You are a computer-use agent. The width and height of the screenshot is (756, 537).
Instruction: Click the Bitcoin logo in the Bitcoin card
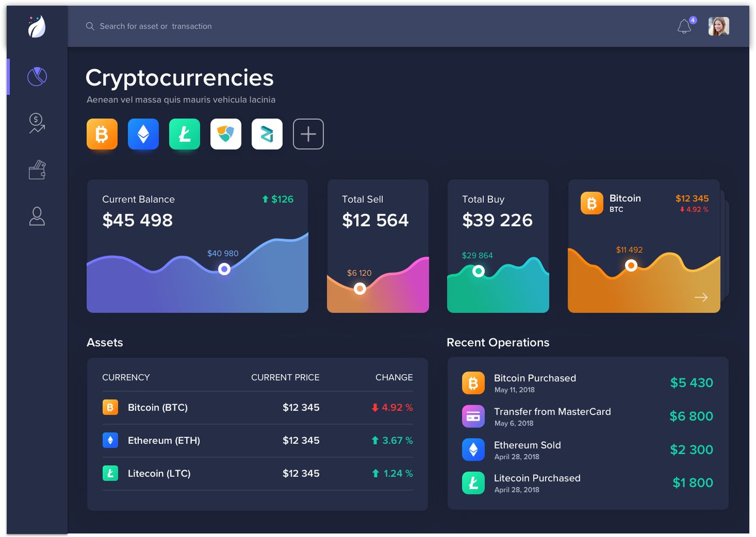click(x=592, y=203)
